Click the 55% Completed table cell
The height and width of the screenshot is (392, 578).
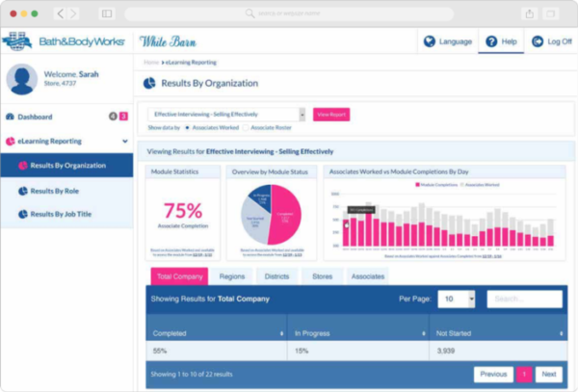(x=217, y=351)
